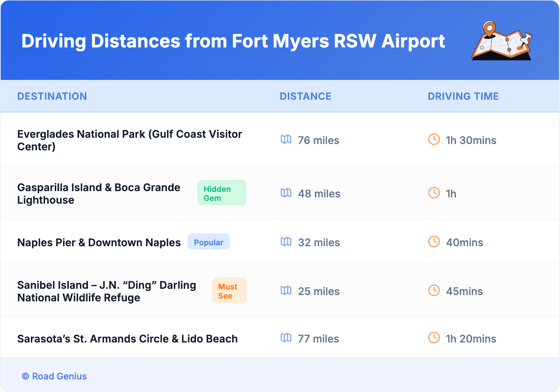Click the map illustration in the header
The height and width of the screenshot is (392, 560).
click(502, 41)
